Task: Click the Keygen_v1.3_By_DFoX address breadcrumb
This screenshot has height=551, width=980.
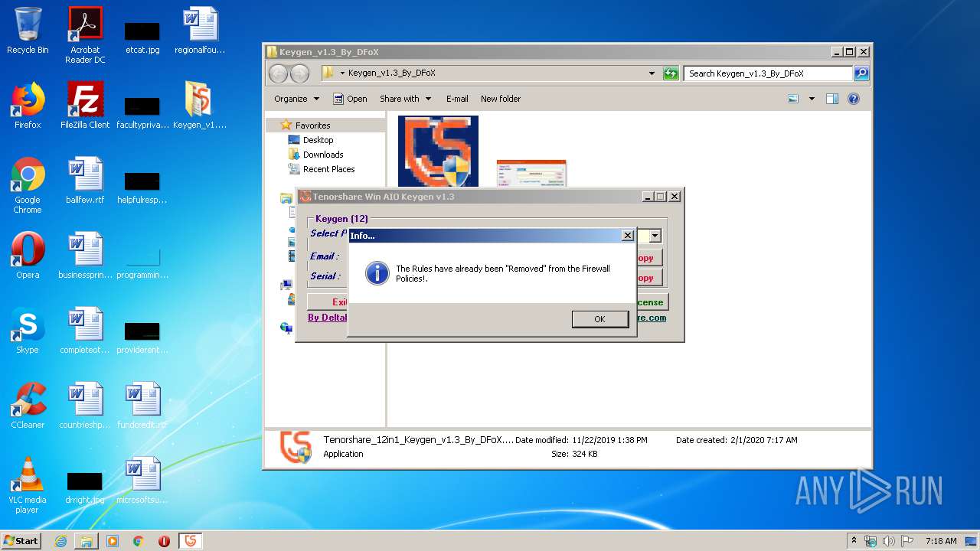Action: click(x=391, y=73)
